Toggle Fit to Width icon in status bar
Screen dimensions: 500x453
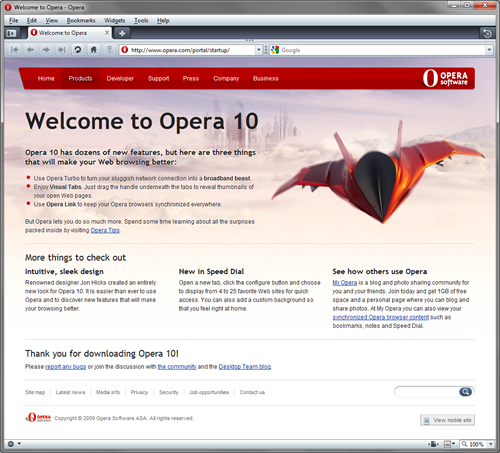click(433, 444)
